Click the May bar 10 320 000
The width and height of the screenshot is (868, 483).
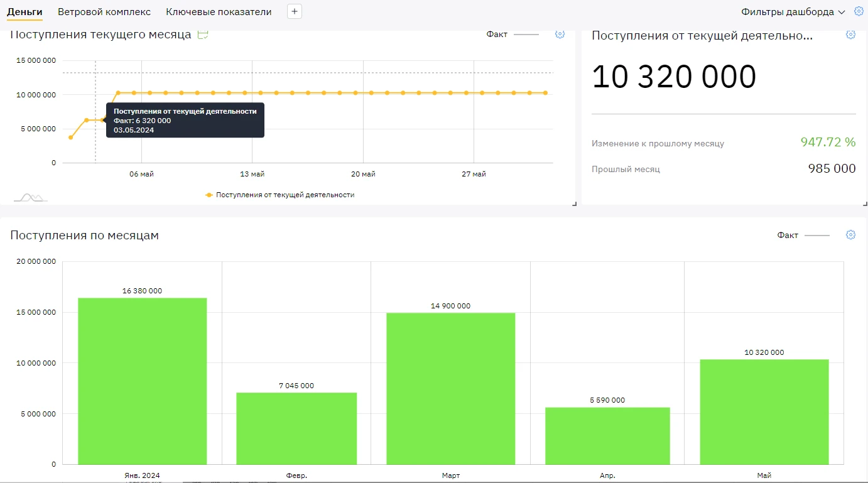(x=764, y=411)
